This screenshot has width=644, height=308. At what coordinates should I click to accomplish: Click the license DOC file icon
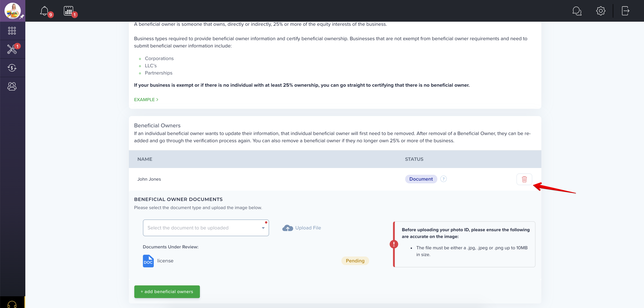(x=148, y=261)
